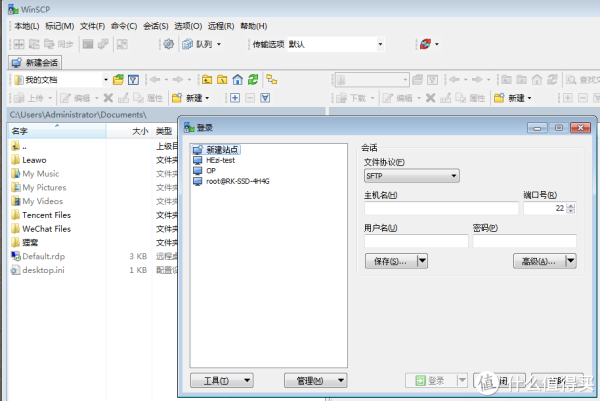Viewport: 600px width, 401px height.
Task: Open the file protocol SFTP dropdown
Action: click(x=411, y=176)
